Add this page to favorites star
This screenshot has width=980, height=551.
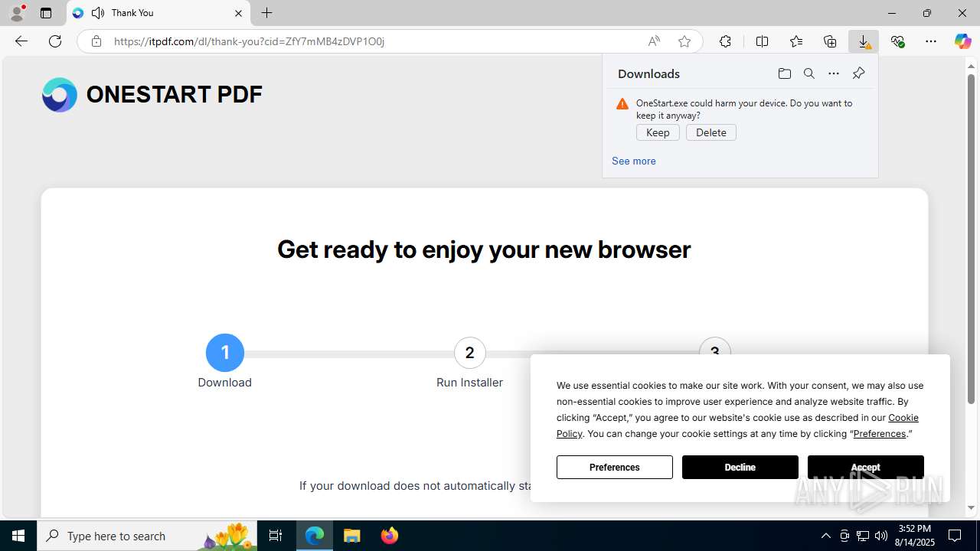tap(684, 41)
